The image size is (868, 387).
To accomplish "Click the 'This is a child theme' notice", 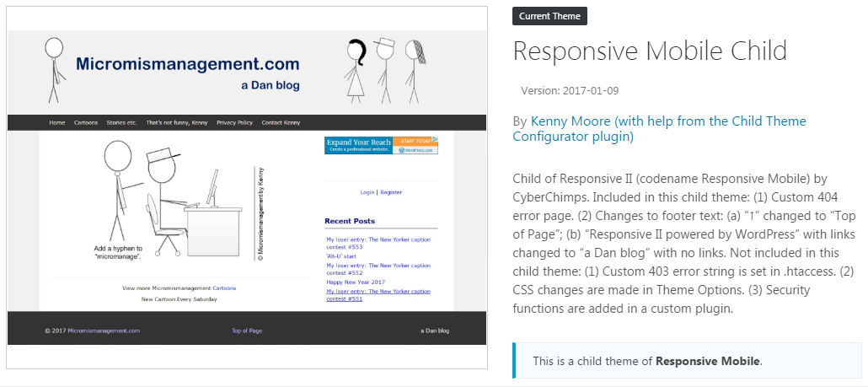I will click(687, 361).
